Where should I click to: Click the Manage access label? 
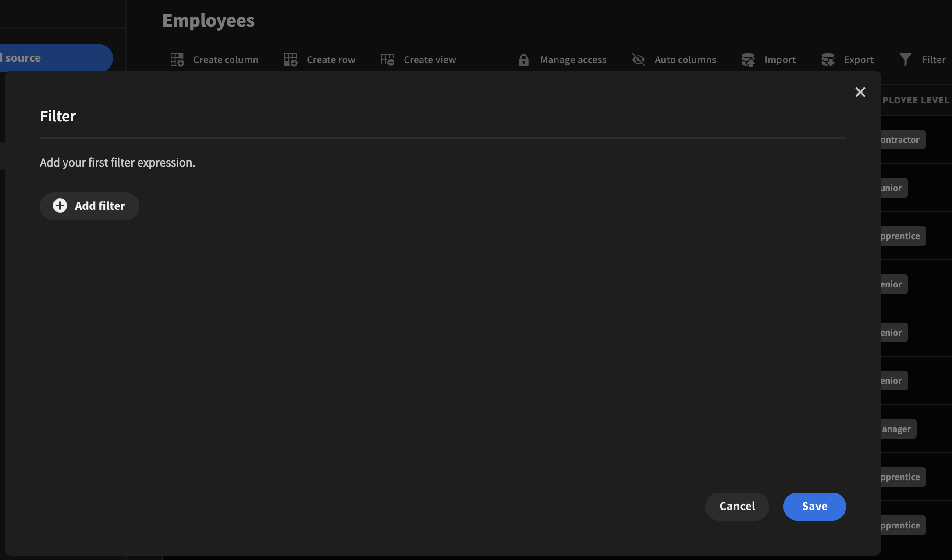click(573, 60)
